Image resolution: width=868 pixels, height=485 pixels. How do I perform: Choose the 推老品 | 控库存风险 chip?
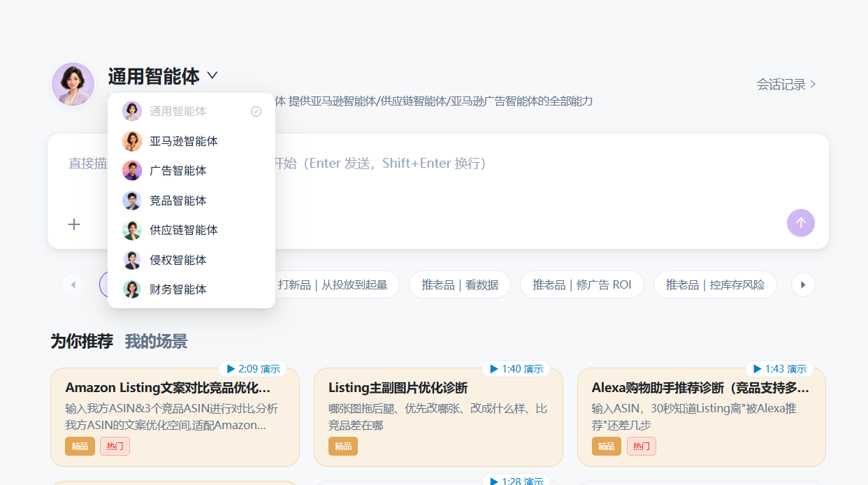point(715,284)
